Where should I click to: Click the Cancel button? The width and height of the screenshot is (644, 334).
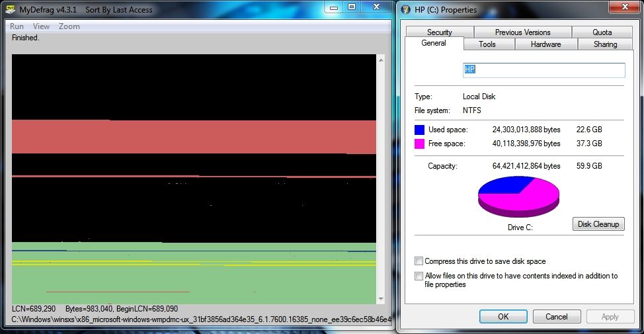click(557, 316)
